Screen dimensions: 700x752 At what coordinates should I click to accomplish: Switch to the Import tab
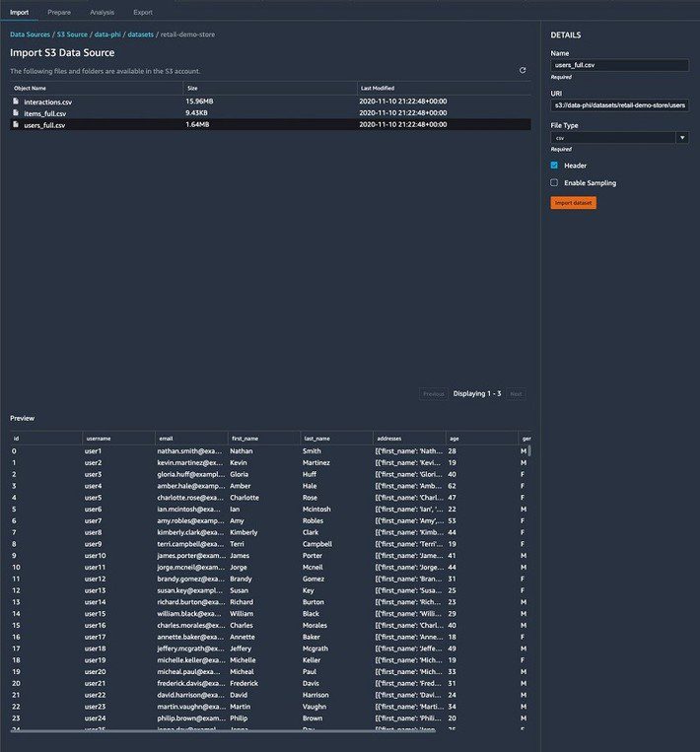(x=19, y=12)
